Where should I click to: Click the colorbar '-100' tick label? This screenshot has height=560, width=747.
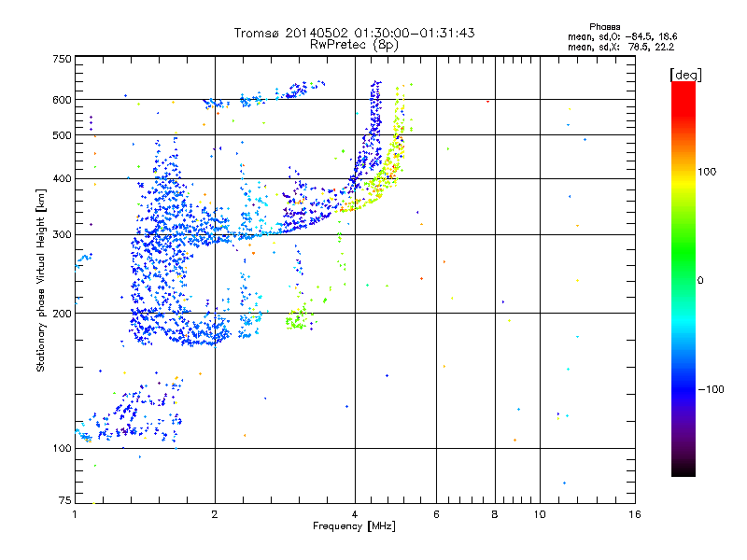711,389
